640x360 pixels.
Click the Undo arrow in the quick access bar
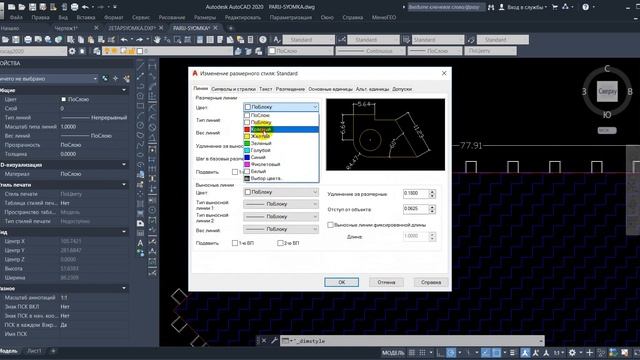click(x=85, y=7)
